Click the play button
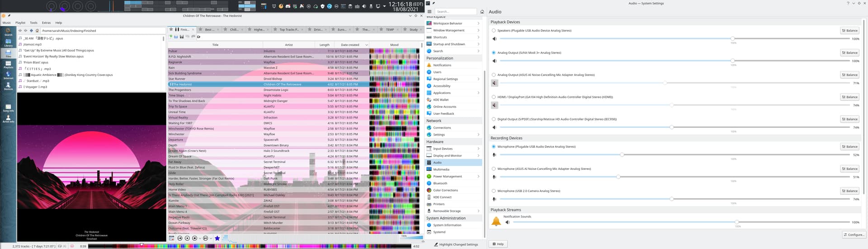The width and height of the screenshot is (868, 249). click(187, 238)
